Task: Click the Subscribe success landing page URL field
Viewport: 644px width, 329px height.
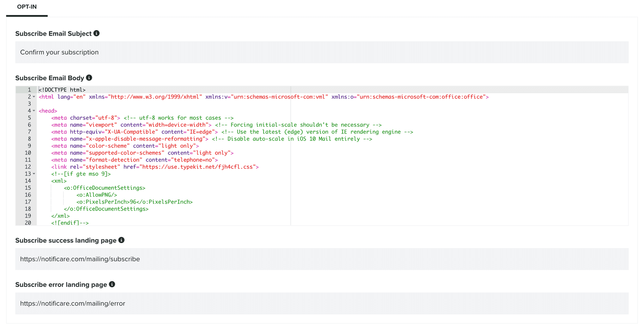Action: pos(322,259)
